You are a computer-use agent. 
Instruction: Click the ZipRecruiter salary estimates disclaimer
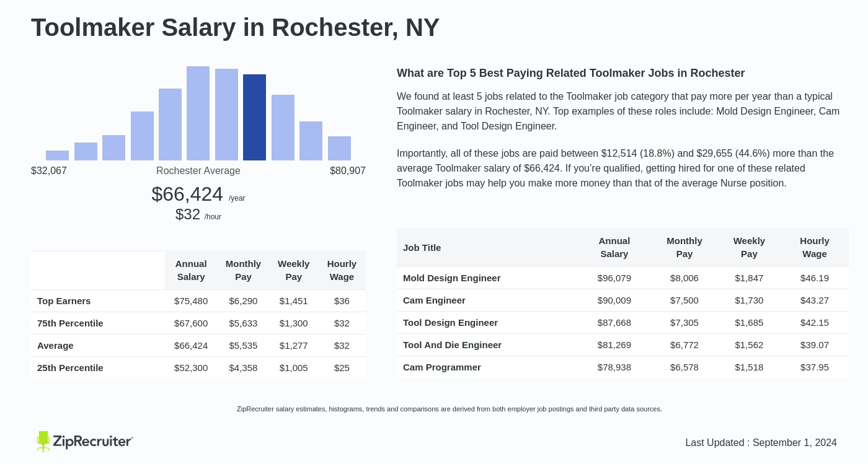(x=449, y=409)
